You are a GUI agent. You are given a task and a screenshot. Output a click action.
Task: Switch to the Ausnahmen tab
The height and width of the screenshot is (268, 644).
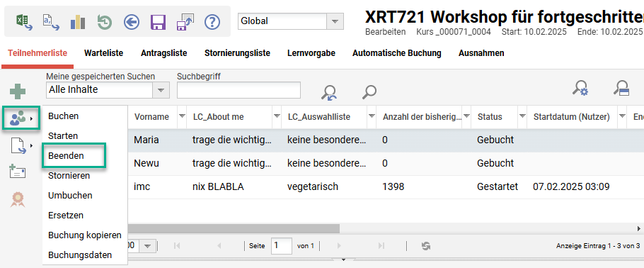point(481,53)
